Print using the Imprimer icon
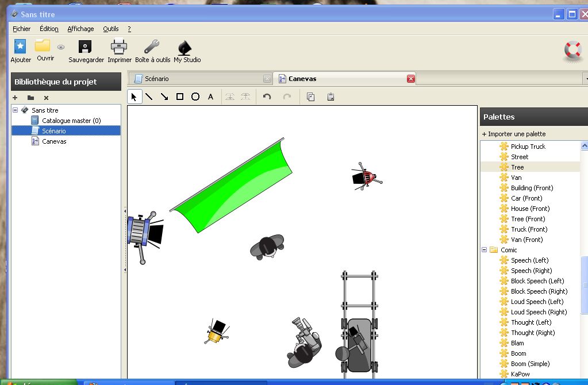This screenshot has width=588, height=385. 119,47
